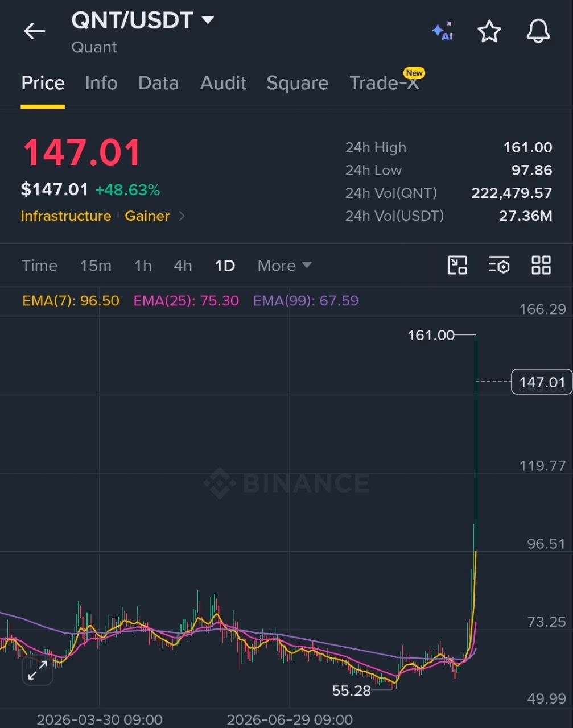573x728 pixels.
Task: Select the 15m interval
Action: tap(96, 266)
